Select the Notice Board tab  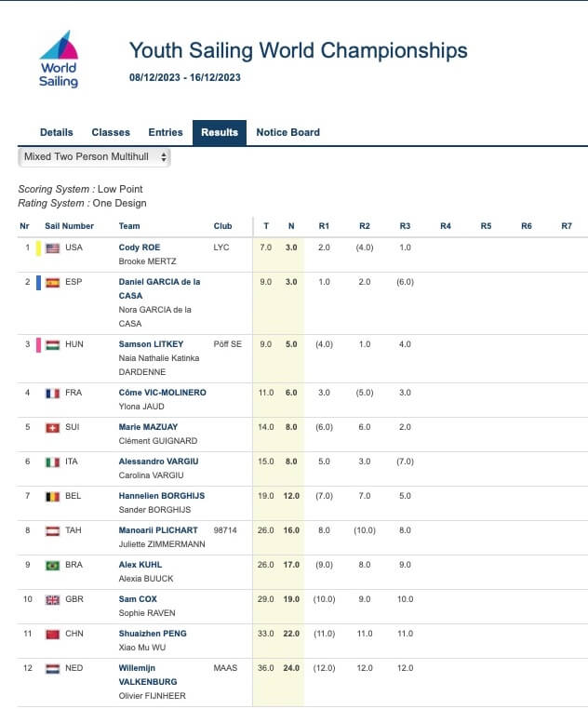[287, 132]
